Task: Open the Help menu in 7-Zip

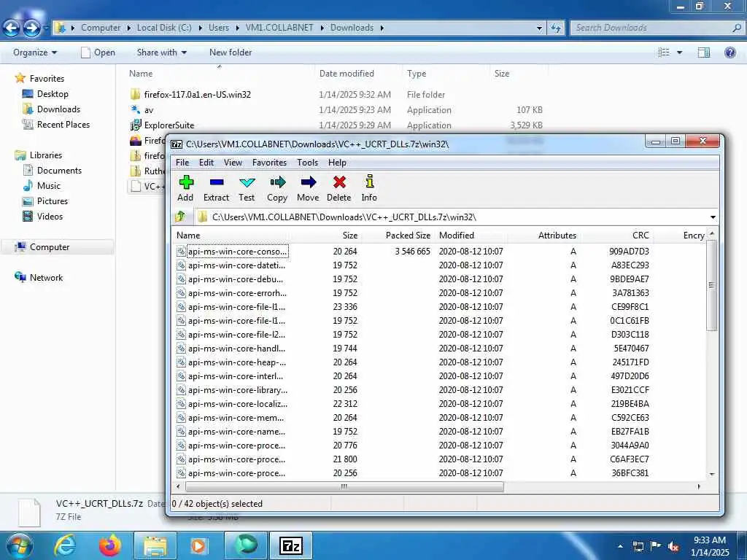Action: click(337, 163)
